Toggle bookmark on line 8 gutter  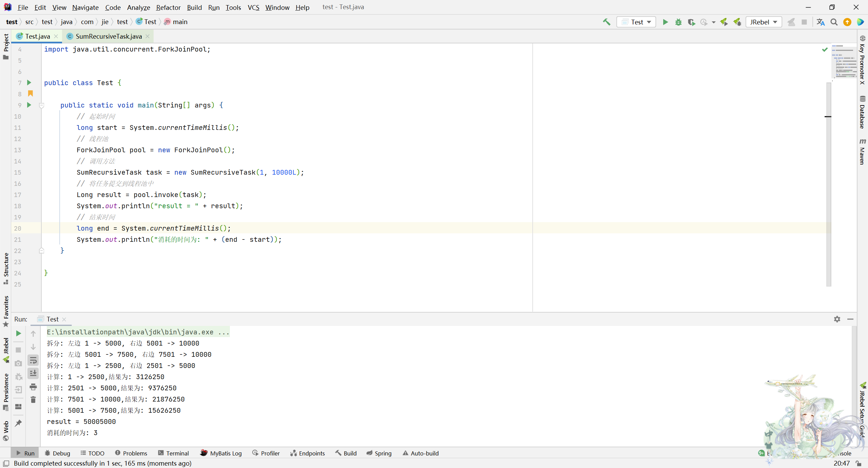click(x=31, y=94)
